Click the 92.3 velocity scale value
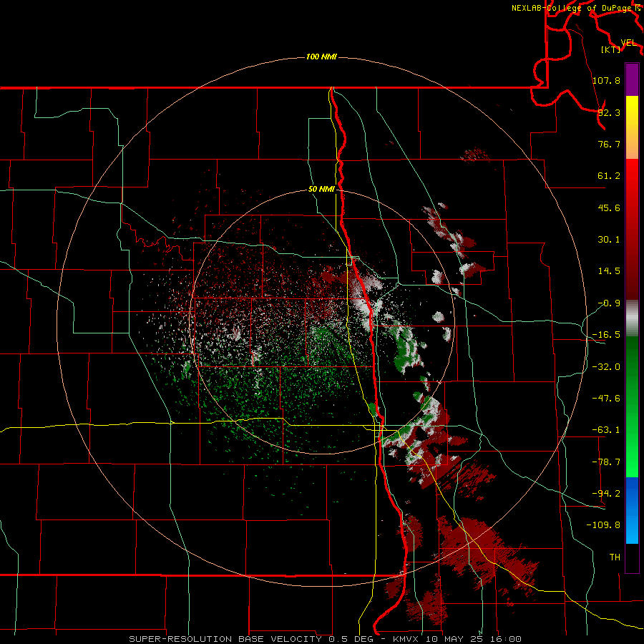The image size is (644, 644). (x=609, y=112)
